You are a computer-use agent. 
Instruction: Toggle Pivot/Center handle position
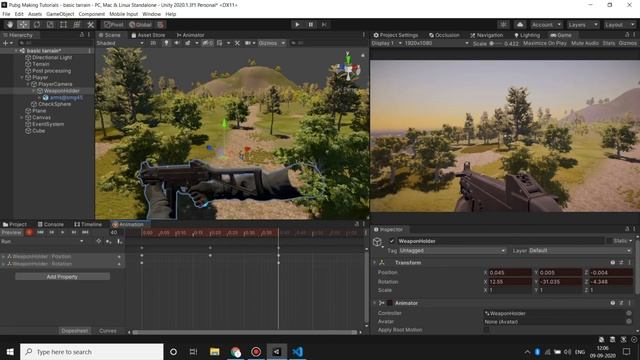(113, 24)
